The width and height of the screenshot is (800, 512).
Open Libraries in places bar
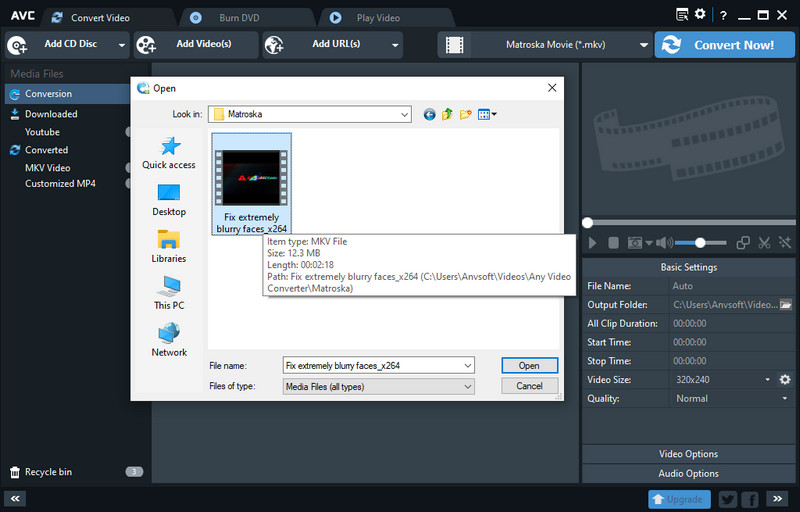[x=169, y=247]
